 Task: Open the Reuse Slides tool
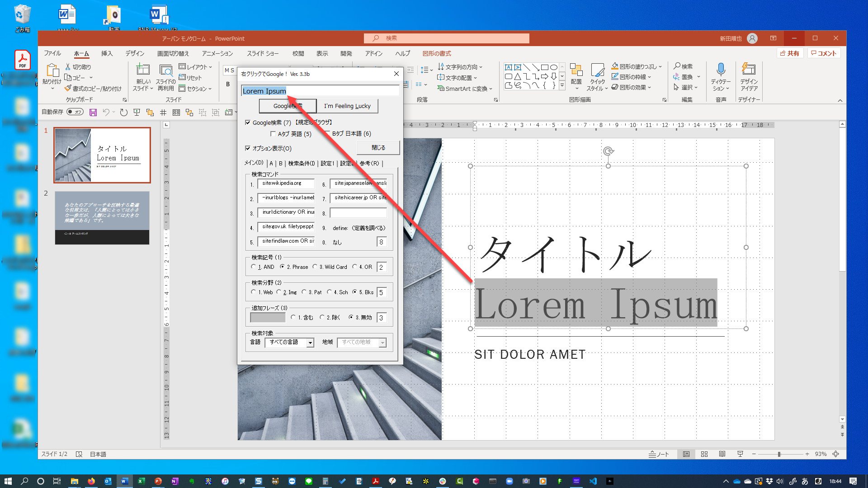[165, 77]
